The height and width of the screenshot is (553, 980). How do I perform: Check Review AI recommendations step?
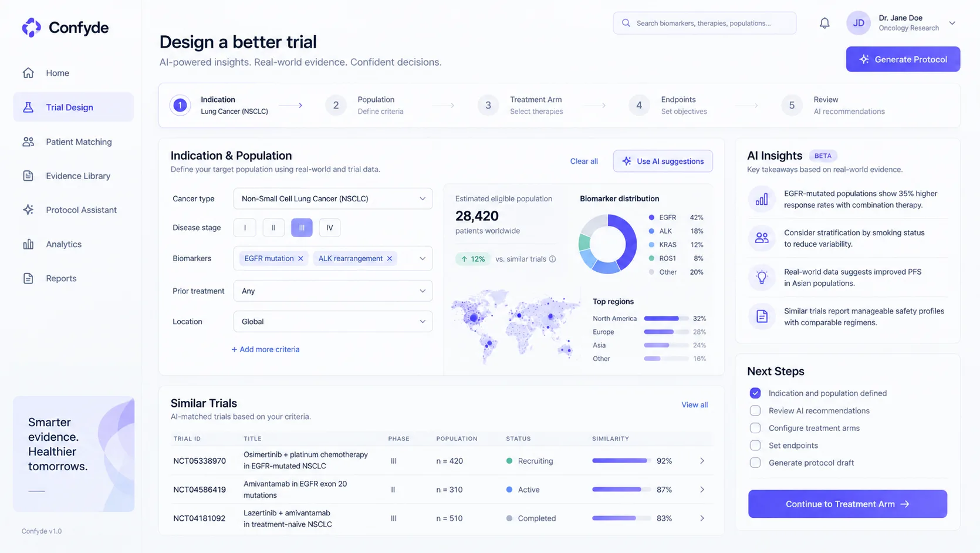(755, 410)
